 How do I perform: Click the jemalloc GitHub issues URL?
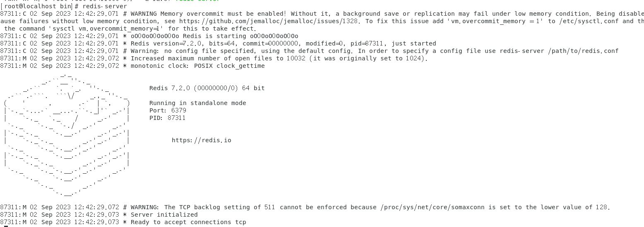click(x=276, y=21)
